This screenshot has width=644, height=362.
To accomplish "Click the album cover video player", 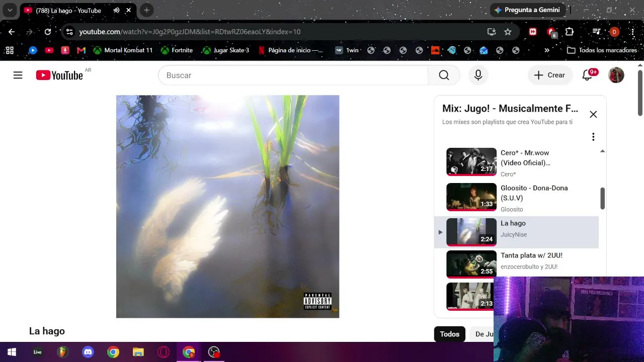I will [x=227, y=207].
